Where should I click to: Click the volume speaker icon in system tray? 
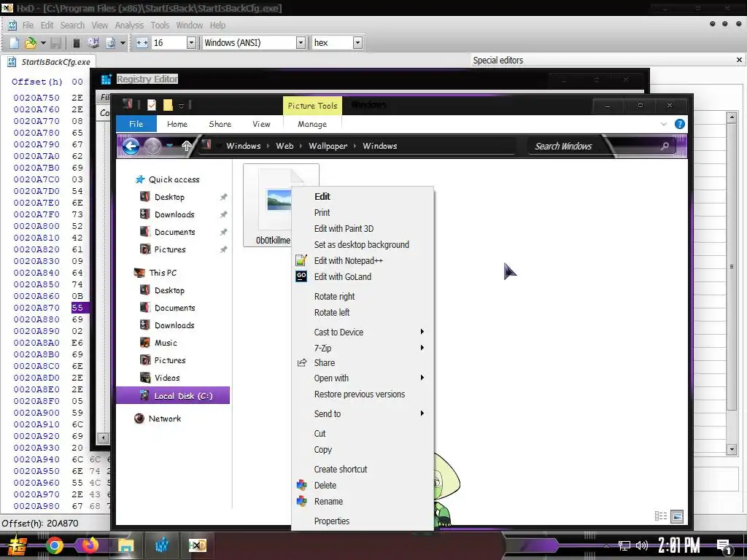pyautogui.click(x=642, y=545)
